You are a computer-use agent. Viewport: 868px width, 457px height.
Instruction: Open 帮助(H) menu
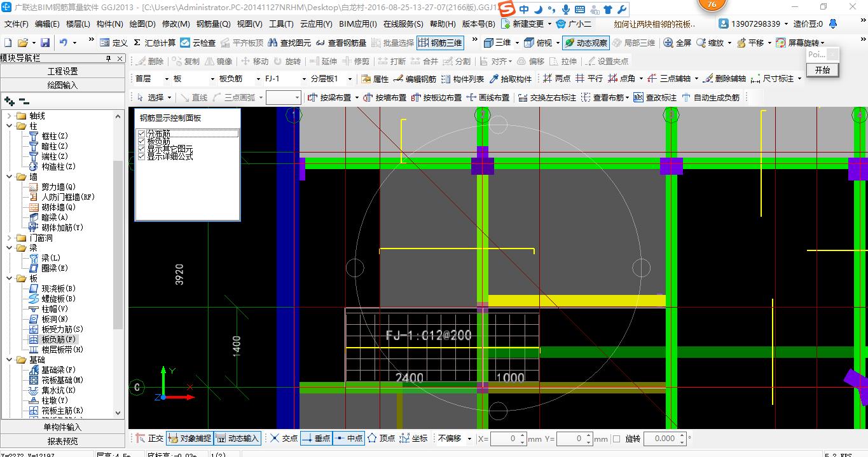[x=443, y=24]
